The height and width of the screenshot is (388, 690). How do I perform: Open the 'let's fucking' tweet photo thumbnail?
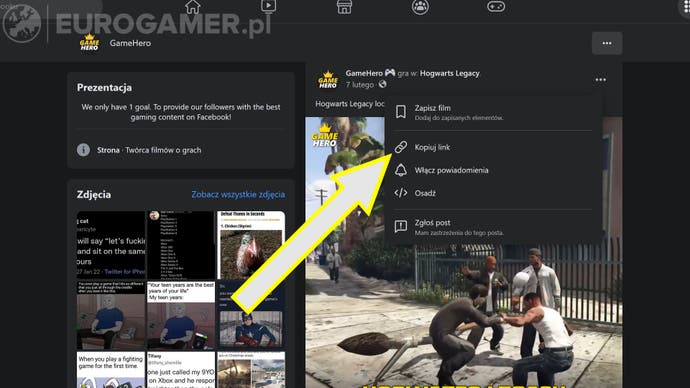pyautogui.click(x=111, y=245)
